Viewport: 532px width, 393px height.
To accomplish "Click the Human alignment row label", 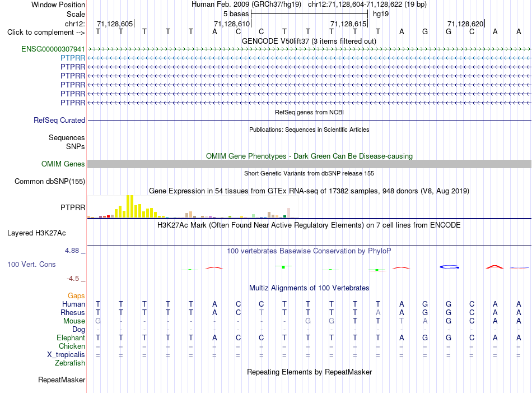I will click(x=73, y=304).
